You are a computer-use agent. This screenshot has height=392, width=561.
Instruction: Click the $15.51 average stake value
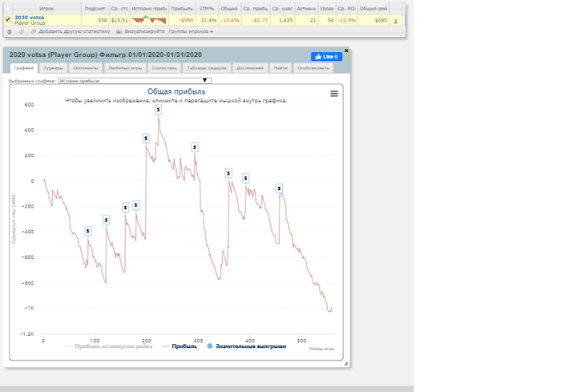click(x=119, y=20)
